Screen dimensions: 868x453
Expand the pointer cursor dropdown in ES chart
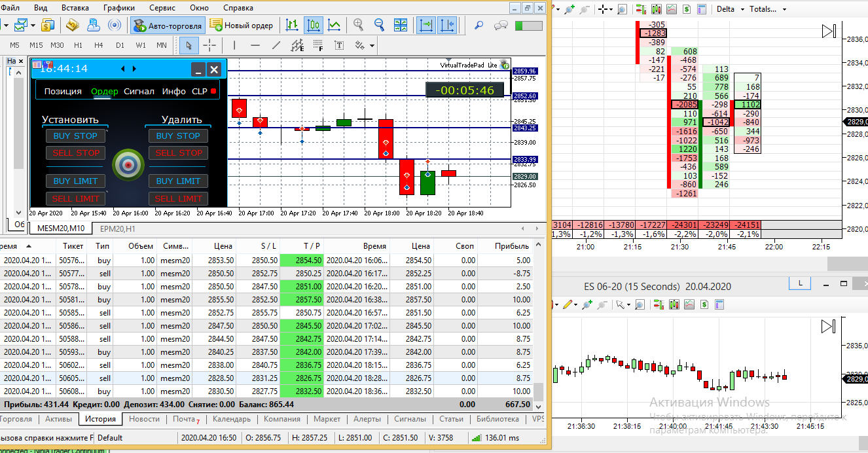coord(628,304)
